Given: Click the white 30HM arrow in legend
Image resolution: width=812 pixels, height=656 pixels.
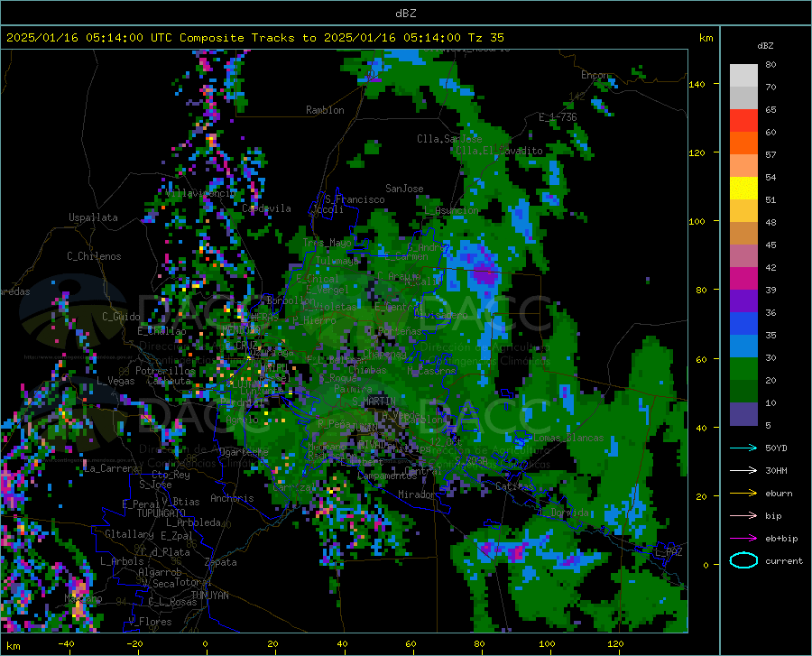Looking at the screenshot, I should [x=743, y=470].
